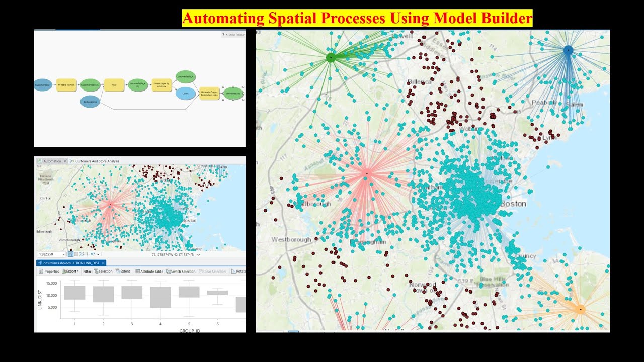Click the coordinates readout 71.1756374°W 42.1718574°N
This screenshot has height=362, width=644.
point(173,255)
